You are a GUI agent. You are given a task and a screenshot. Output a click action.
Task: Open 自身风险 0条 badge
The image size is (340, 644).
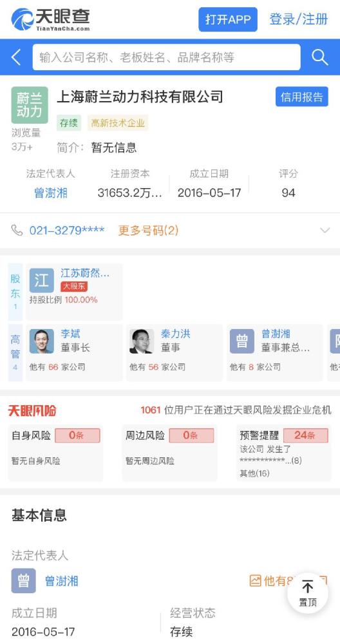point(77,435)
